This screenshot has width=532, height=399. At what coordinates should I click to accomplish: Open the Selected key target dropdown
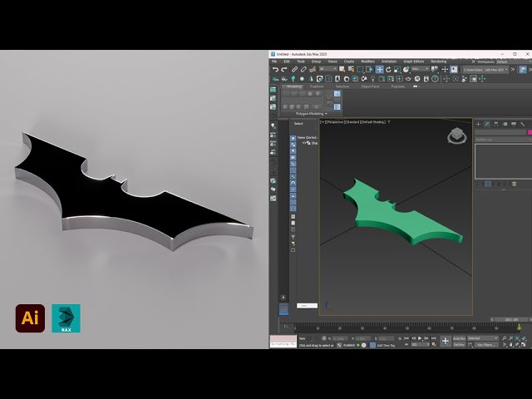[x=482, y=338]
